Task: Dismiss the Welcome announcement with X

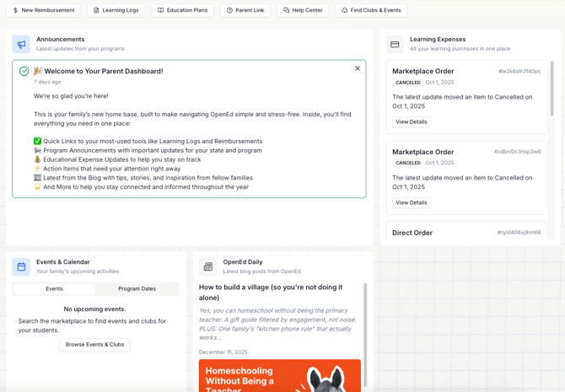Action: click(x=358, y=68)
